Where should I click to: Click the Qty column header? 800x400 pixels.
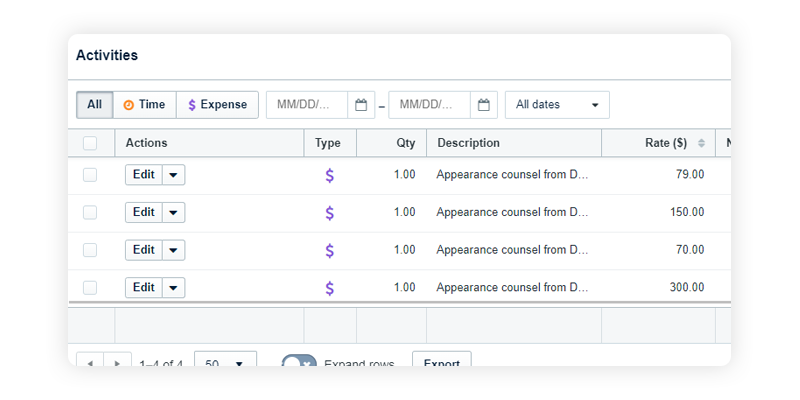(x=391, y=143)
